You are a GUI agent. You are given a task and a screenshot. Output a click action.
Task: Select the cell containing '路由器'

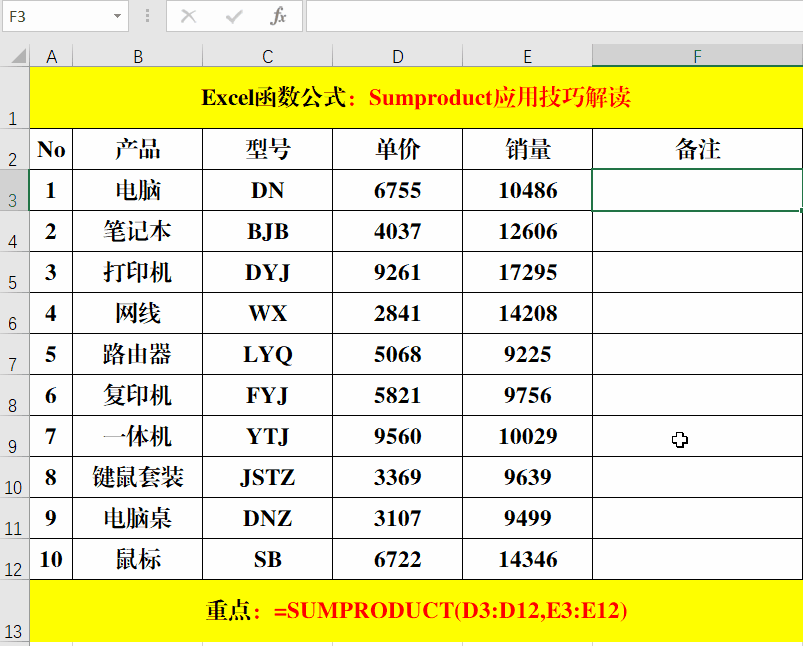(x=138, y=354)
